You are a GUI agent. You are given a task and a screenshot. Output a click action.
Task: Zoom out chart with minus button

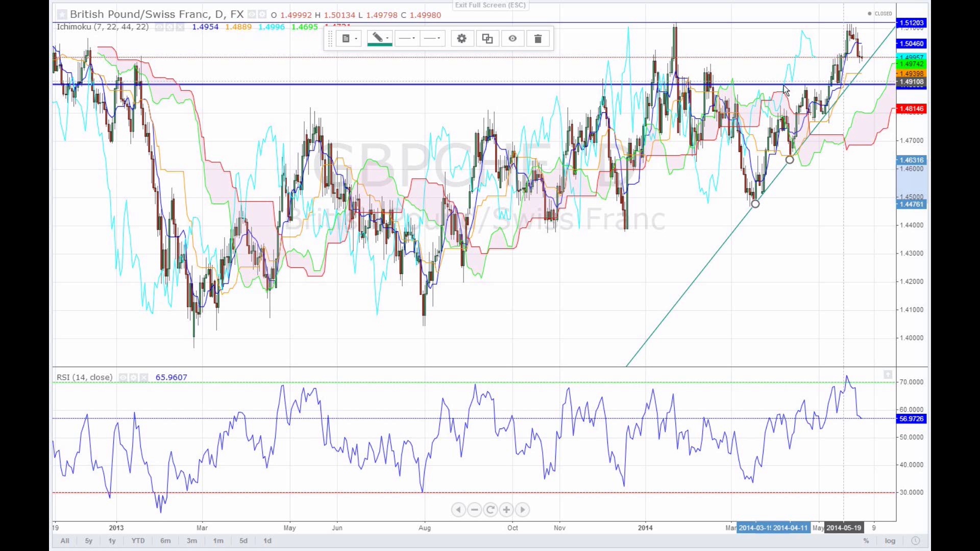475,510
